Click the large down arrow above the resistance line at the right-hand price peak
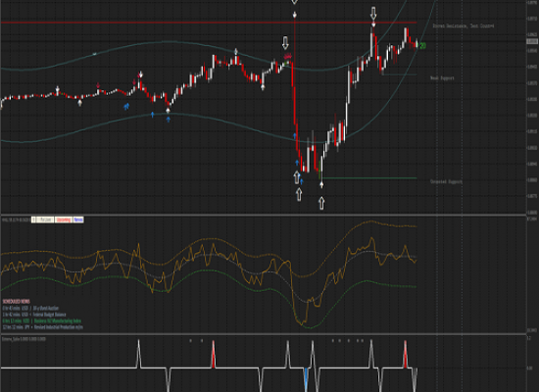 (373, 14)
